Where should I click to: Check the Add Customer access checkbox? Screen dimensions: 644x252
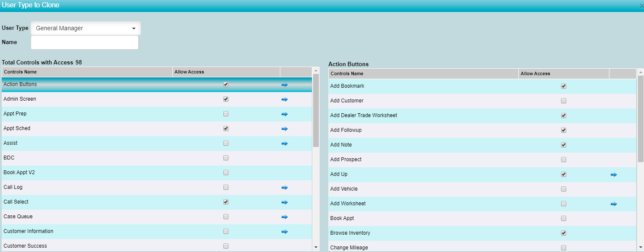[x=563, y=101]
